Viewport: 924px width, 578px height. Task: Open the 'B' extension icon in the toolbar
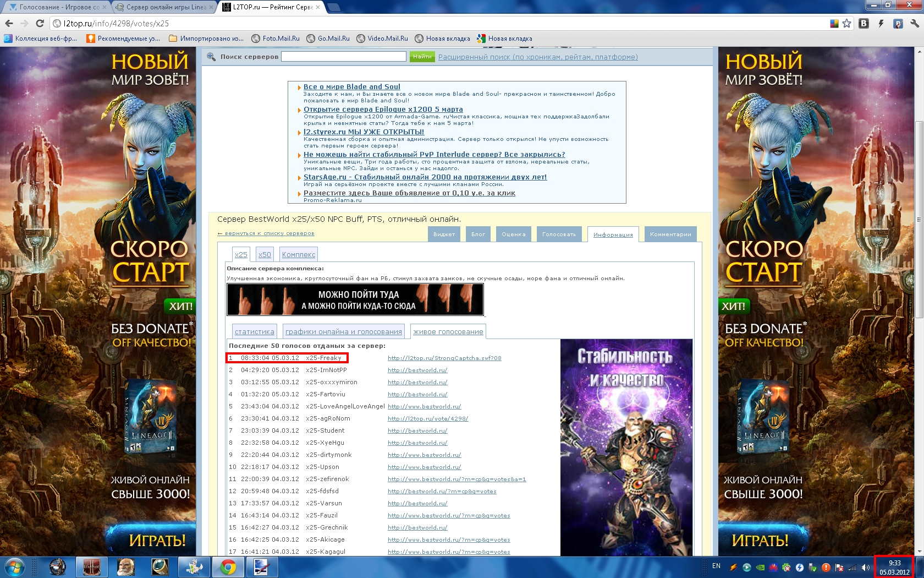click(864, 23)
